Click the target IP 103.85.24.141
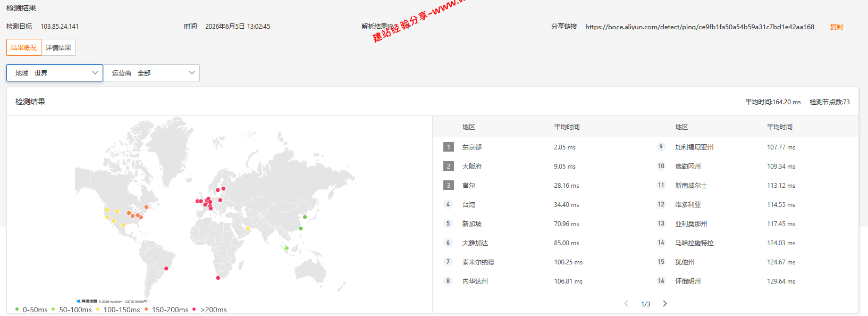This screenshot has height=316, width=868. [x=60, y=27]
